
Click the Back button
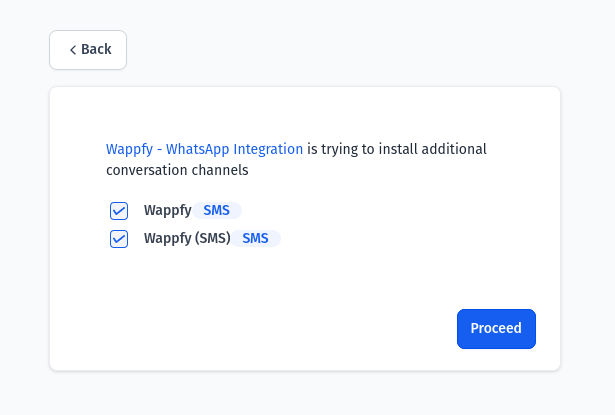coord(88,50)
